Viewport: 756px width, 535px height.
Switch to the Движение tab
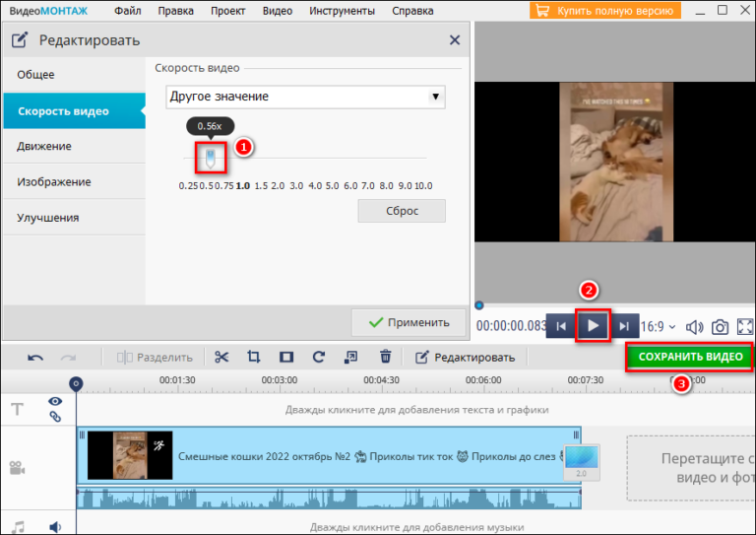coord(44,146)
